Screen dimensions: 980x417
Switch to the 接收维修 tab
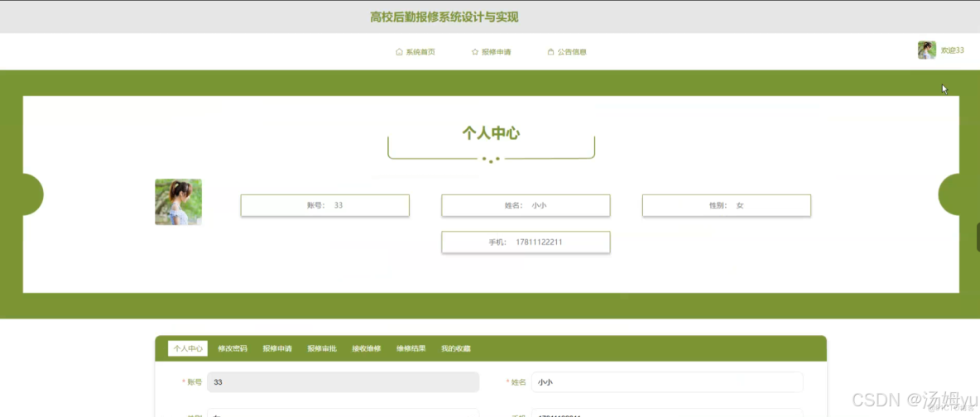(x=366, y=348)
